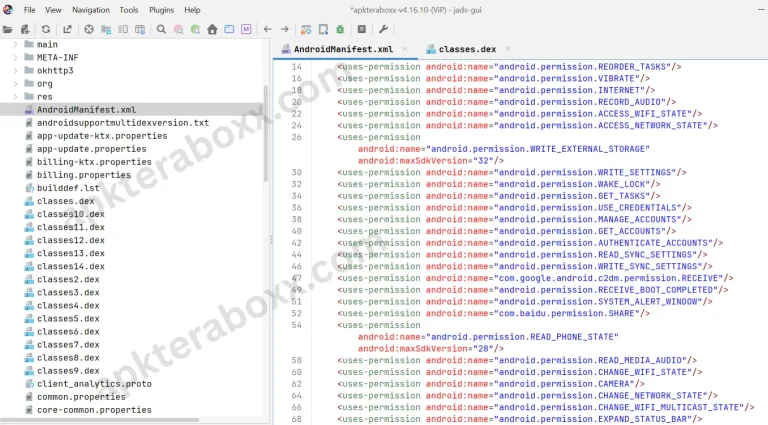Click the RECORD_AUDIO permission line
Image resolution: width=768 pixels, height=425 pixels.
[x=506, y=102]
